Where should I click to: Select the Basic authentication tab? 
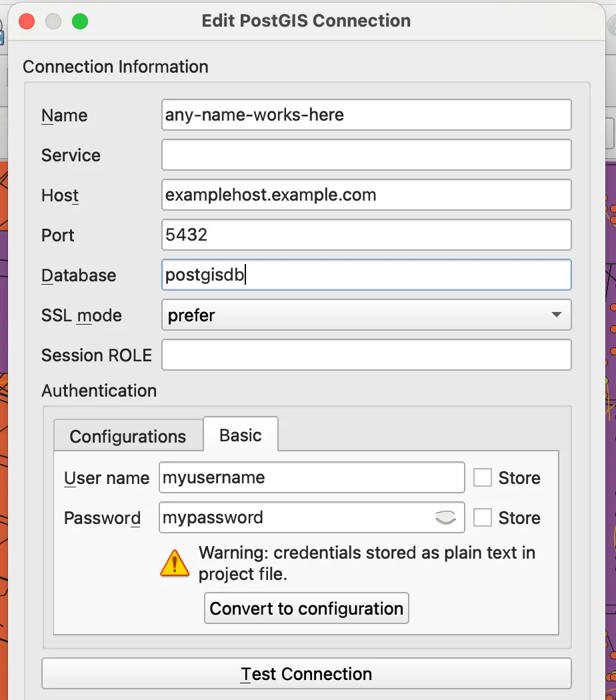tap(241, 435)
